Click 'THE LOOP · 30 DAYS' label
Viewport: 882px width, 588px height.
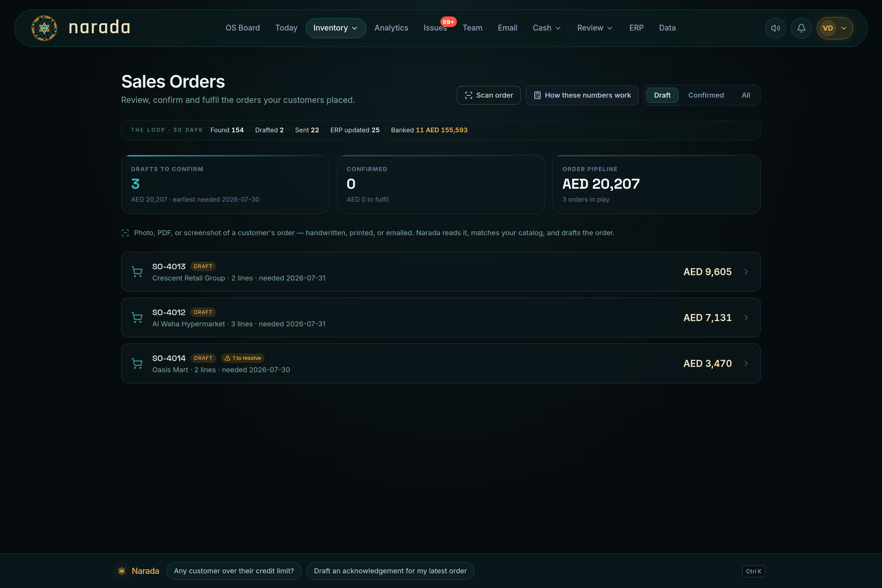[x=166, y=130]
